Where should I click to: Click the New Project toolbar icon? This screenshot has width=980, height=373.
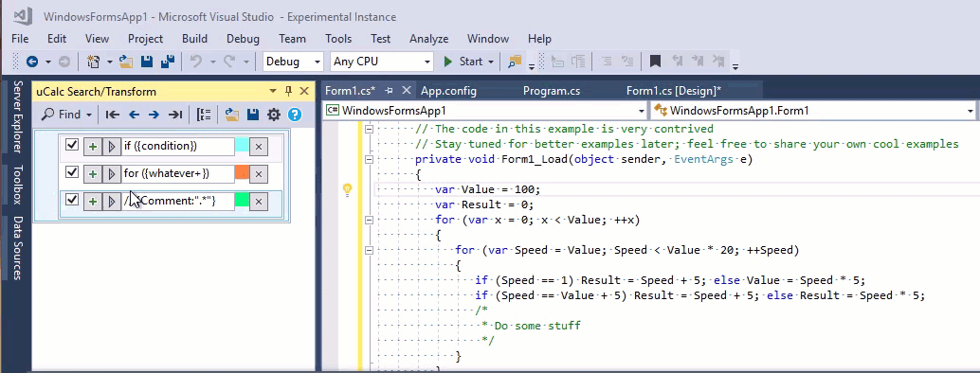pyautogui.click(x=94, y=62)
